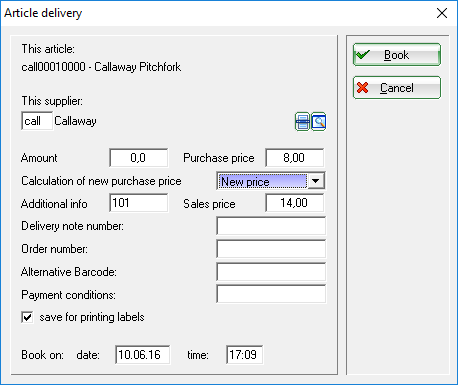Screen dimensions: 458x385
Task: Focus the Delivery note number field
Action: 271,226
